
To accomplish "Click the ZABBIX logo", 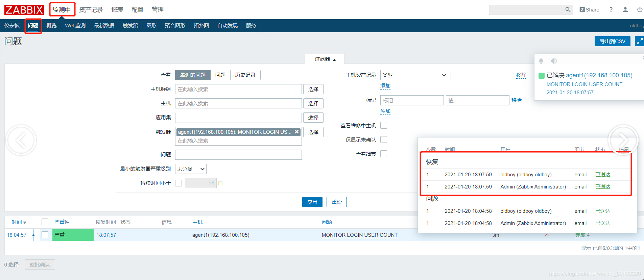I will [x=24, y=10].
